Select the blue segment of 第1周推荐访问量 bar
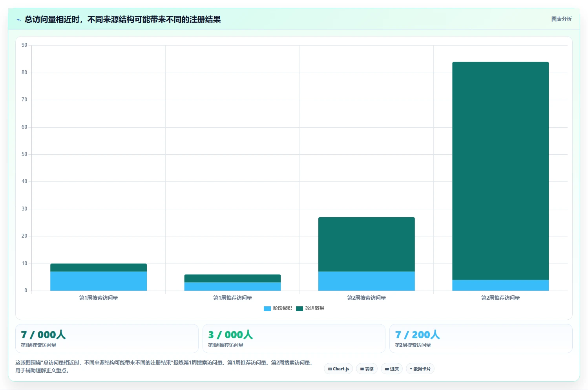The height and width of the screenshot is (390, 588). [x=232, y=287]
